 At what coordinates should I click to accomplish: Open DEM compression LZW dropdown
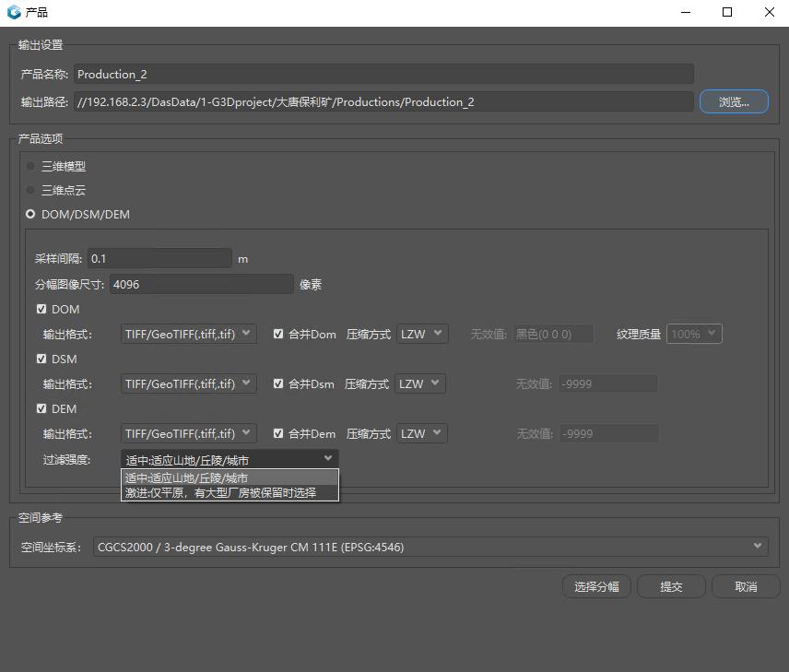(422, 433)
